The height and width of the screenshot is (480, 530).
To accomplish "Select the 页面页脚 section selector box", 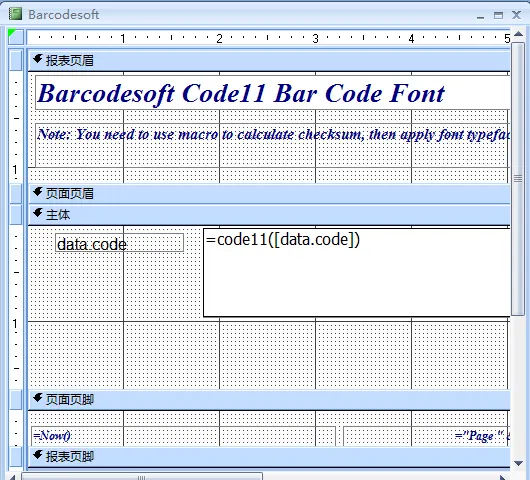I will click(x=16, y=399).
